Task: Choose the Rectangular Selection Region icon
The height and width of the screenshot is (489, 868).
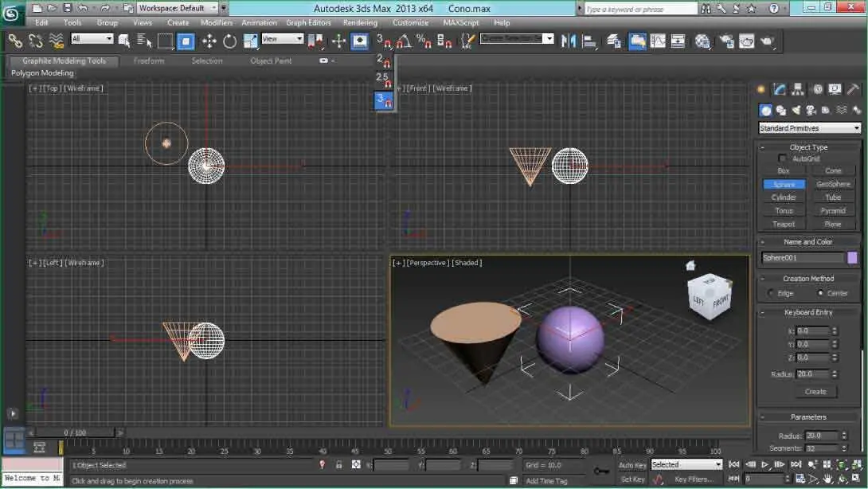Action: [x=165, y=41]
